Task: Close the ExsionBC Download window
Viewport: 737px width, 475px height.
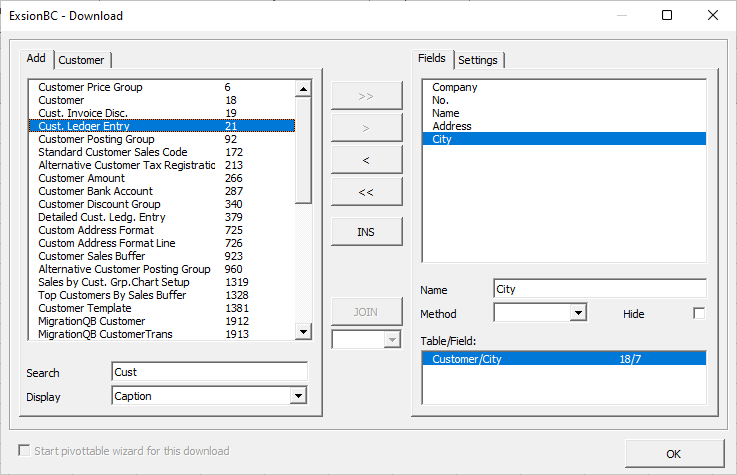Action: (713, 16)
